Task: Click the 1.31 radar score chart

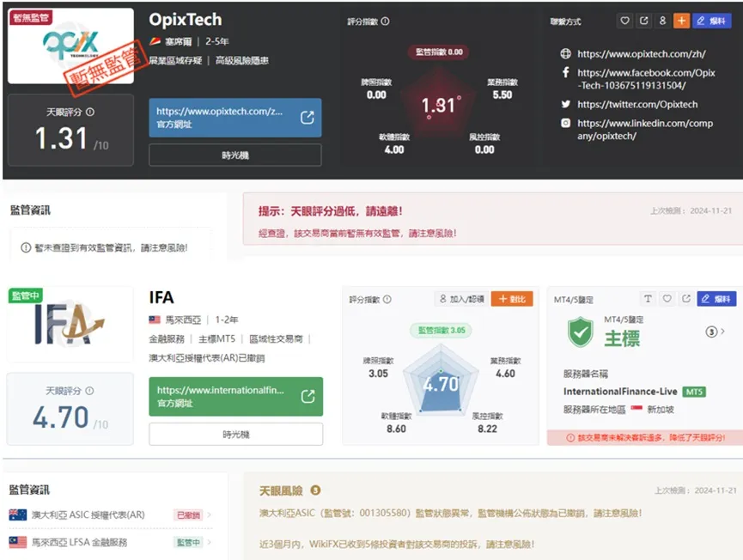Action: point(439,103)
